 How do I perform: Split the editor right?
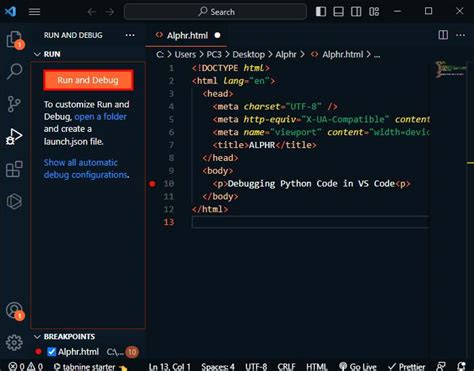click(443, 35)
